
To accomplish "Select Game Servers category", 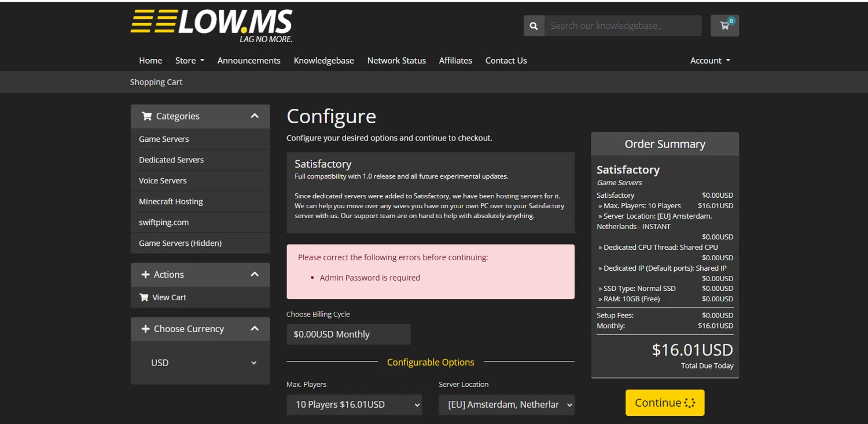I will 200,139.
